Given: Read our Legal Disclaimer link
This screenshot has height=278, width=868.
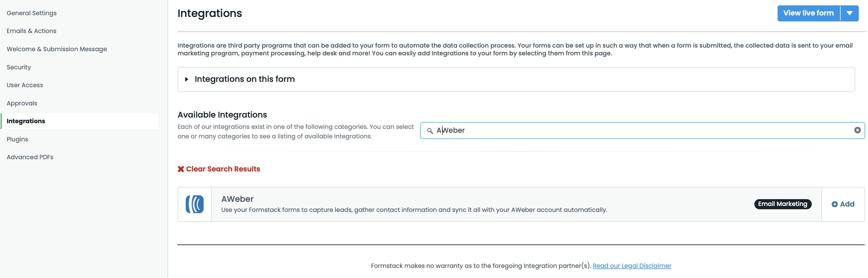Looking at the screenshot, I should pyautogui.click(x=632, y=266).
